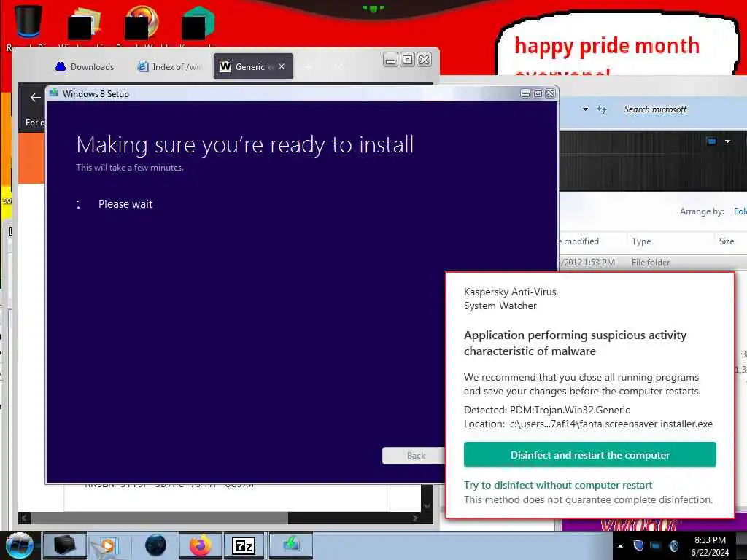Open 7-Zip from the taskbar
747x560 pixels.
coord(244,545)
